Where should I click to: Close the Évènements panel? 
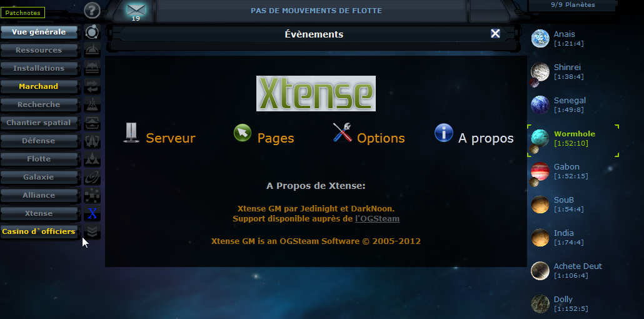(x=495, y=34)
